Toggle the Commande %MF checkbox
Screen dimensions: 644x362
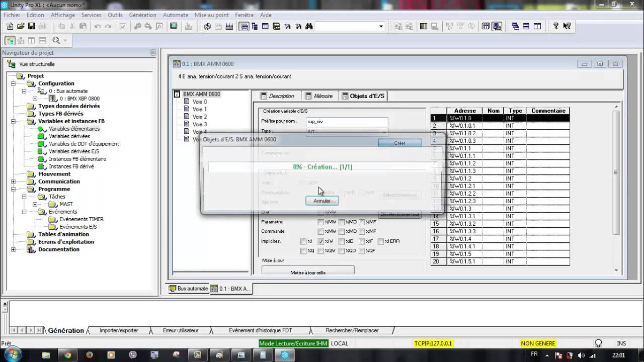pos(361,231)
